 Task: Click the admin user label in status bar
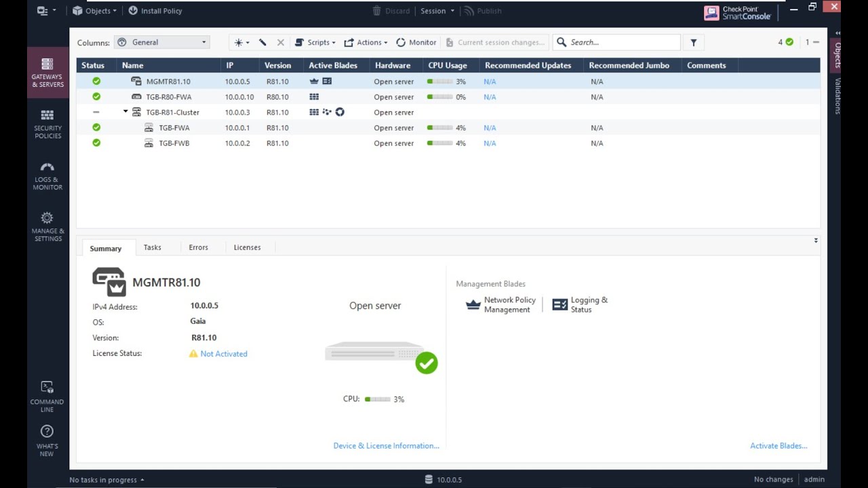point(814,479)
